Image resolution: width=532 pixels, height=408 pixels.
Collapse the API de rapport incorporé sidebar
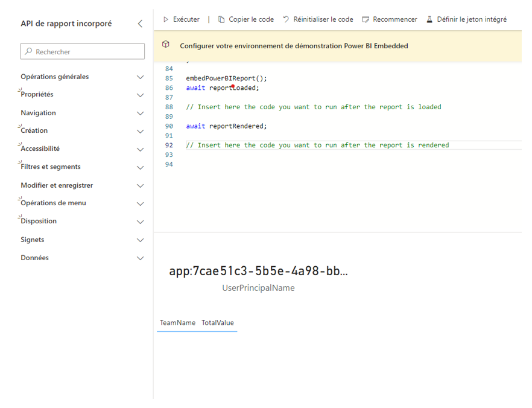click(x=140, y=24)
